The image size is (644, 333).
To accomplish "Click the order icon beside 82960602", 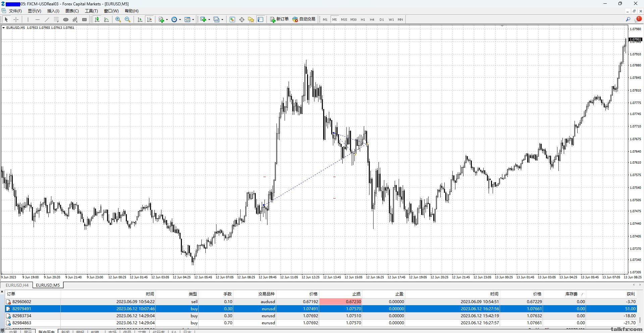I will coord(8,302).
